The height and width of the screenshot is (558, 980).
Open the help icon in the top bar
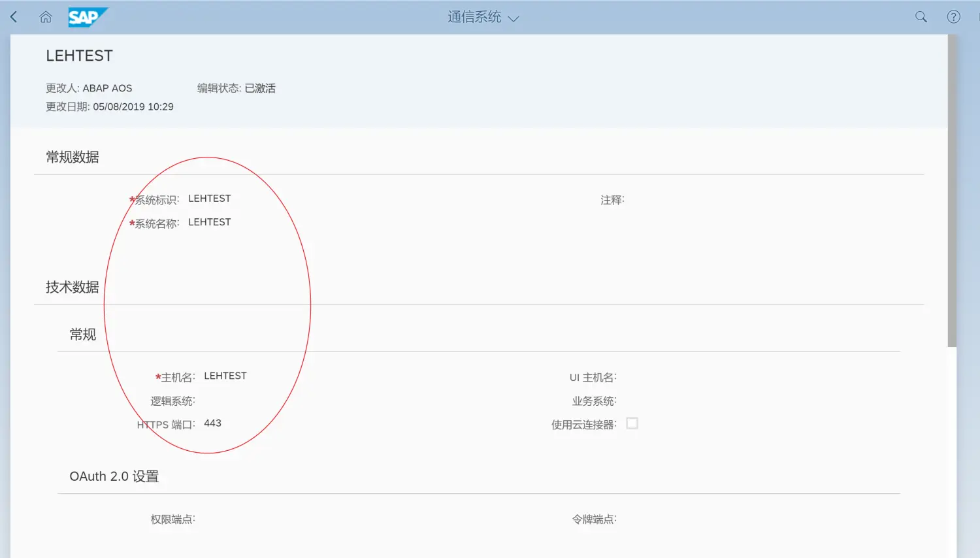coord(953,16)
